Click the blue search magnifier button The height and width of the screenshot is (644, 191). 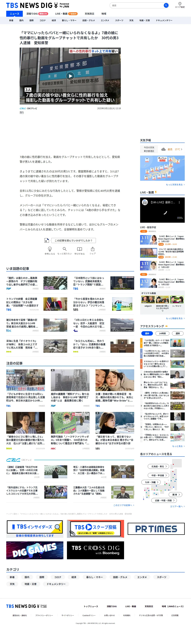tap(166, 5)
